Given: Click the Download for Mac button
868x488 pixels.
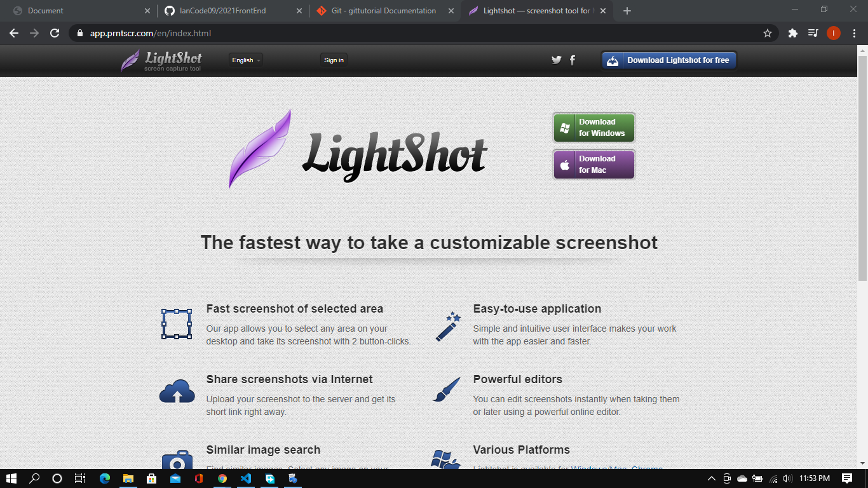Looking at the screenshot, I should coord(594,165).
